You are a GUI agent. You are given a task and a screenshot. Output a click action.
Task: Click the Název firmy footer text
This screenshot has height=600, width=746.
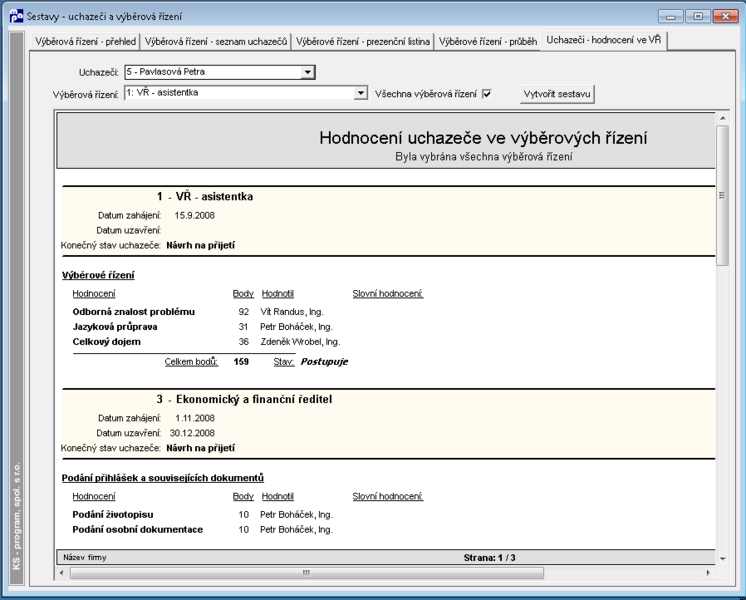tap(85, 558)
